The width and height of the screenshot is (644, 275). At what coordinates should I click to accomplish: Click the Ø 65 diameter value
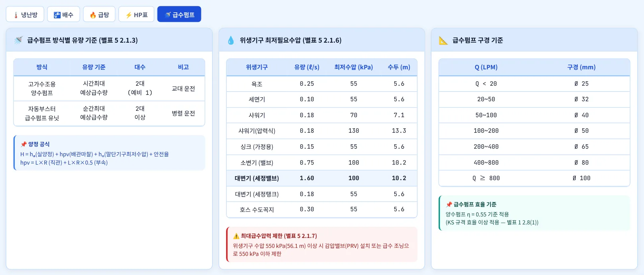[581, 147]
